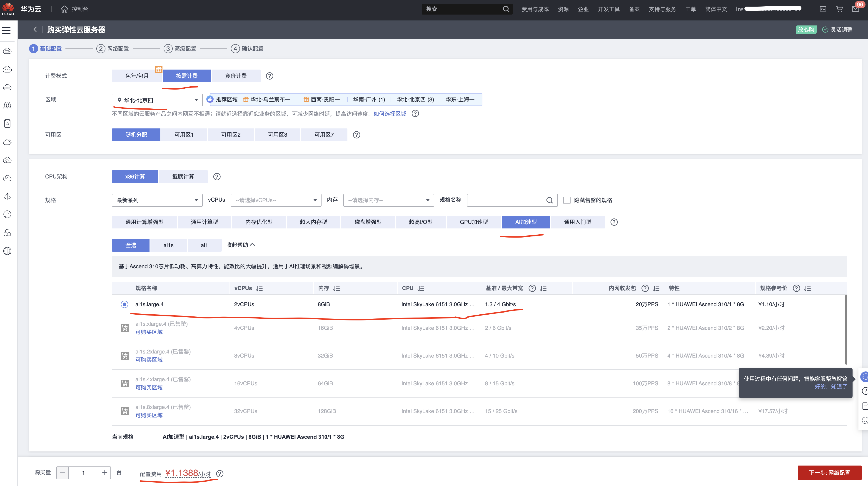Click the help icon next to billing mode
This screenshot has height=486, width=868.
tap(269, 76)
